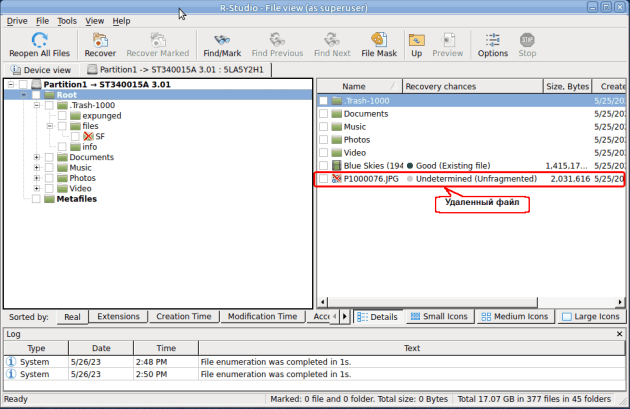Expand the Video tree node

pyautogui.click(x=37, y=188)
